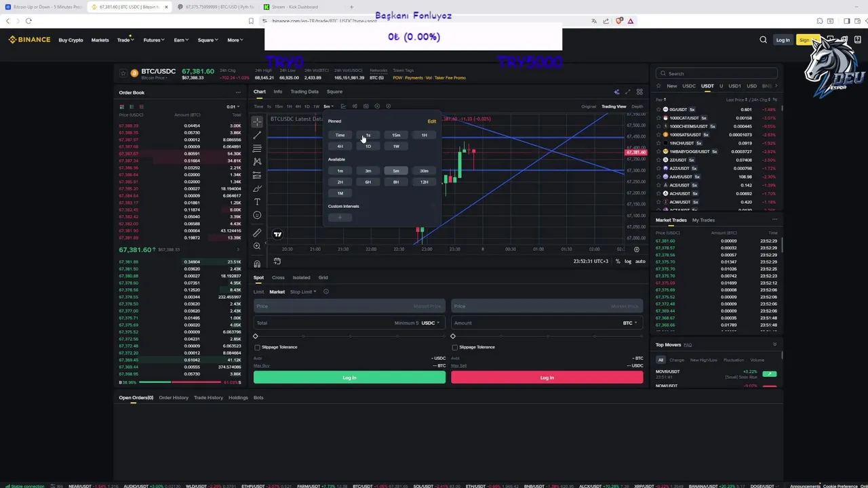Toggle the magnet snap mode

tap(257, 264)
